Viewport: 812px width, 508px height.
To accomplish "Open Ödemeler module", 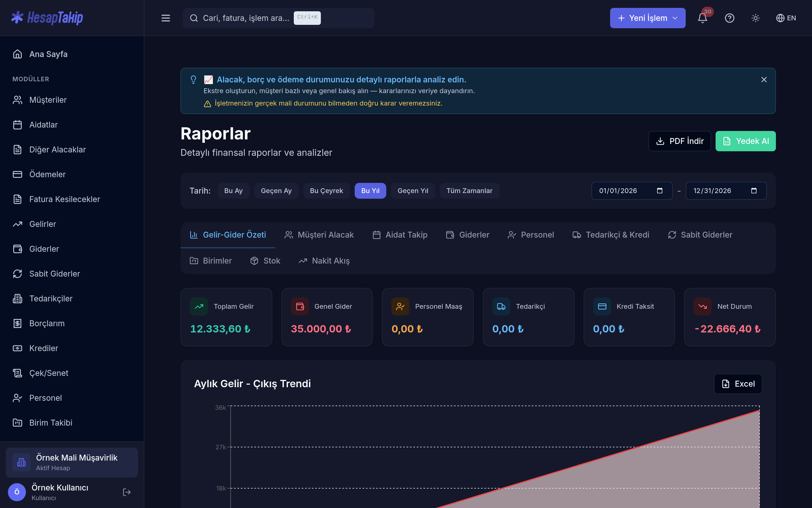I will (72, 174).
